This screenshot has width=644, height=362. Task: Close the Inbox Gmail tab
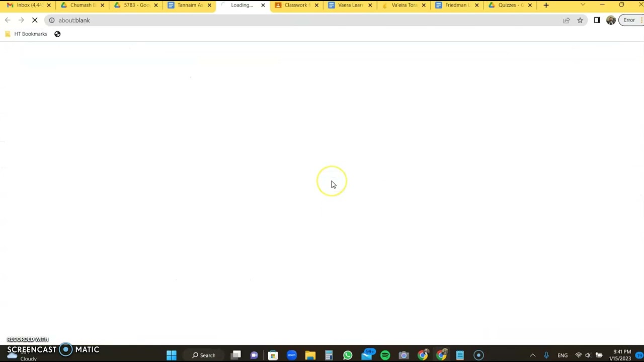(x=49, y=5)
